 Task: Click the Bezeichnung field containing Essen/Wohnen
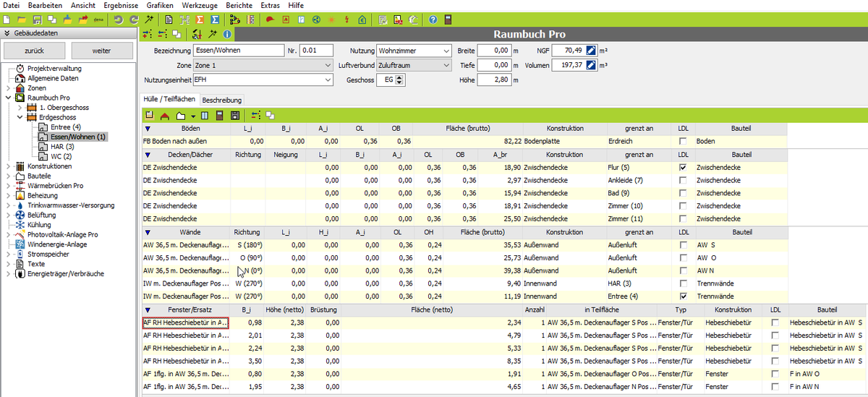(x=239, y=51)
